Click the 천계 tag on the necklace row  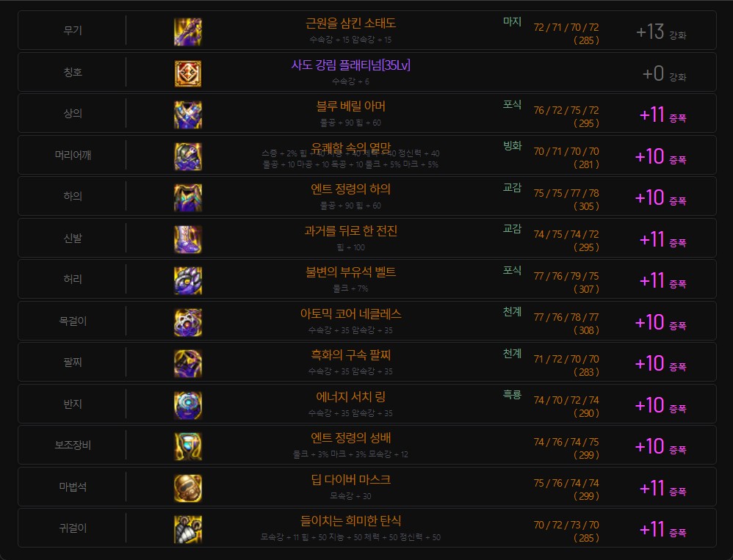click(x=512, y=312)
